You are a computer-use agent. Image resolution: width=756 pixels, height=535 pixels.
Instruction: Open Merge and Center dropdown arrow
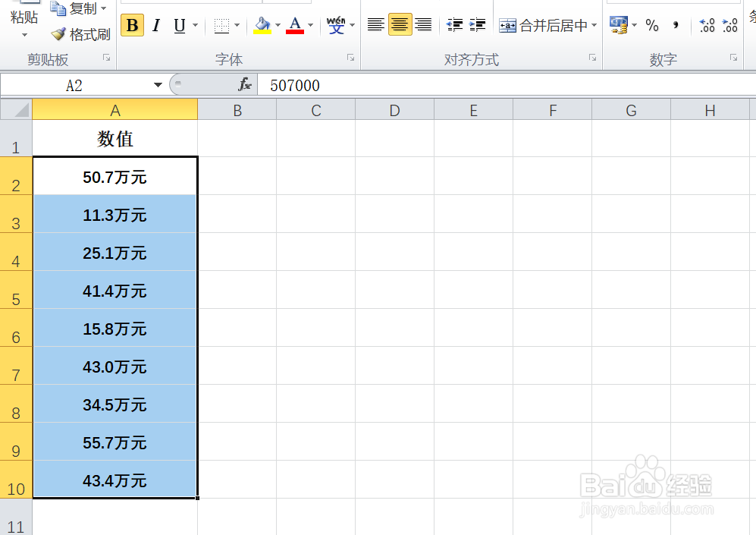click(594, 25)
